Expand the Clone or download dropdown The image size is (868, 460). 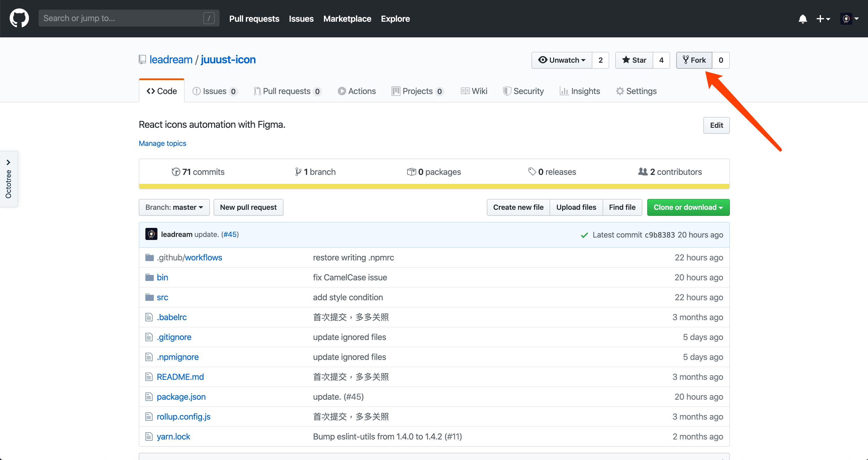coord(687,207)
